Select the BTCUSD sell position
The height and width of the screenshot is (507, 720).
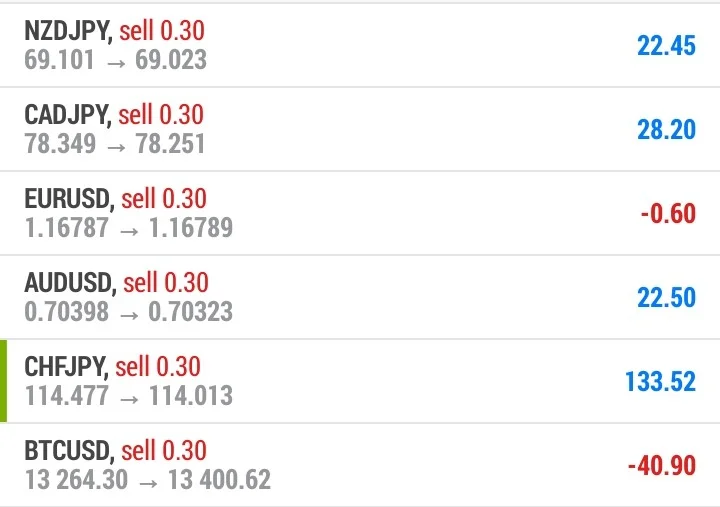point(360,465)
